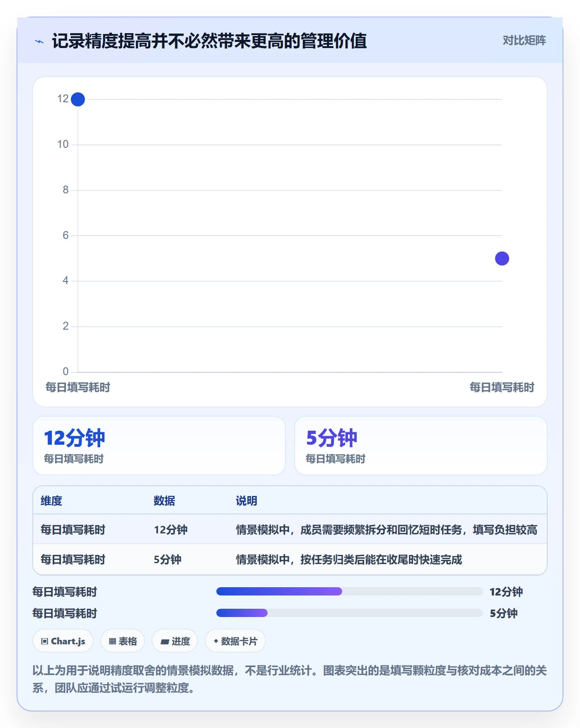Click the 表格 tag chip
580x728 pixels.
[123, 641]
